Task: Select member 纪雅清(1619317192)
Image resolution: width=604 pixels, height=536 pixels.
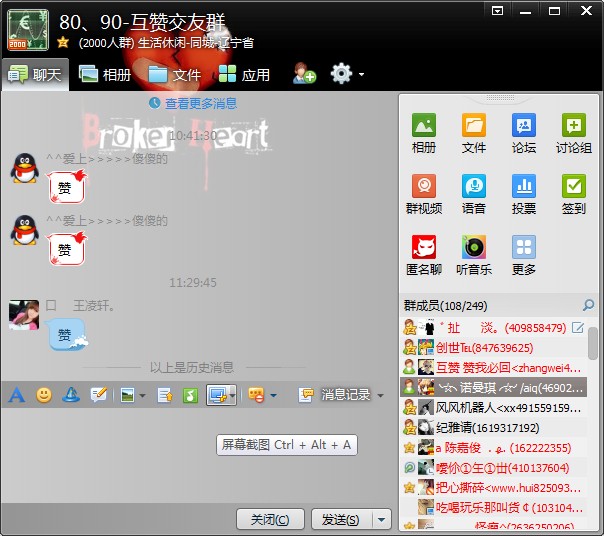Action: pyautogui.click(x=494, y=428)
